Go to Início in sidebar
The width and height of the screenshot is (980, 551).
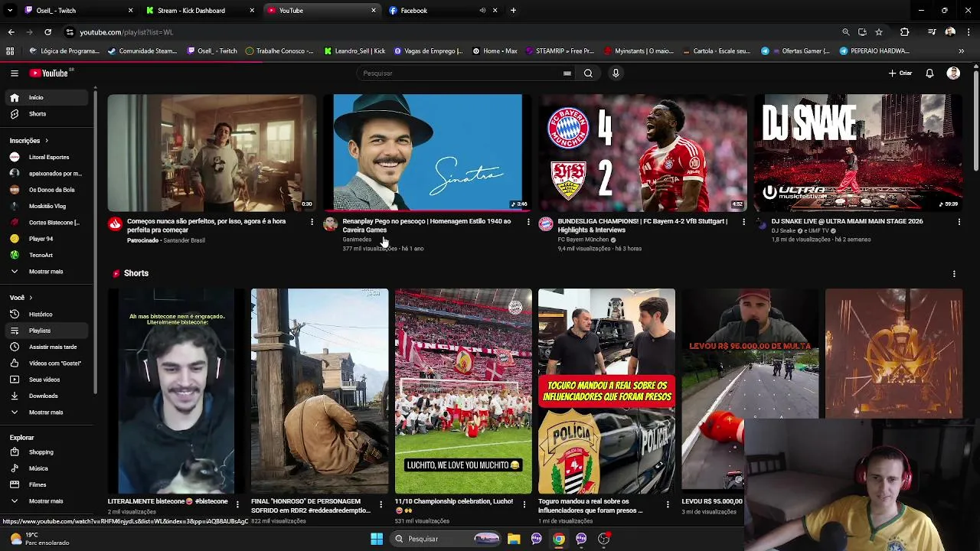(x=48, y=98)
